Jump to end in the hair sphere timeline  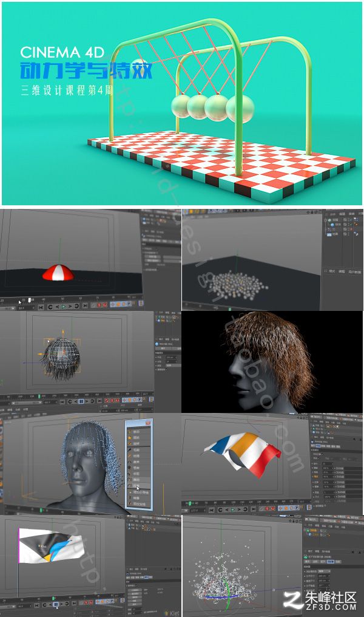click(x=100, y=401)
